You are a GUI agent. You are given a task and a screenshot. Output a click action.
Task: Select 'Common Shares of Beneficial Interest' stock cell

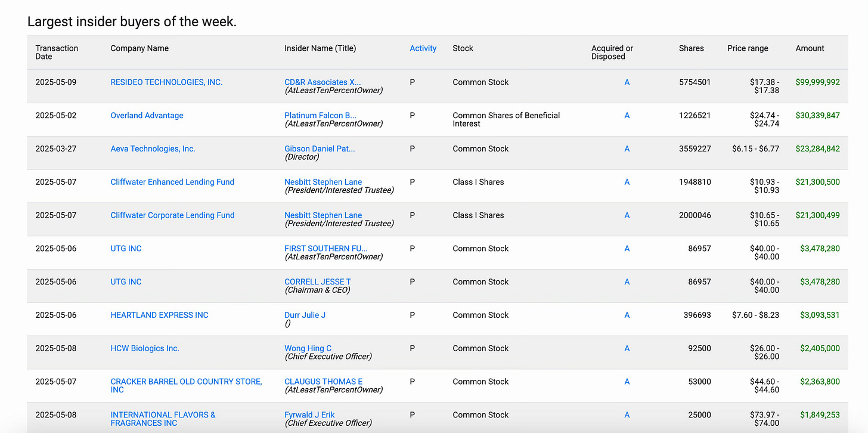pos(506,119)
